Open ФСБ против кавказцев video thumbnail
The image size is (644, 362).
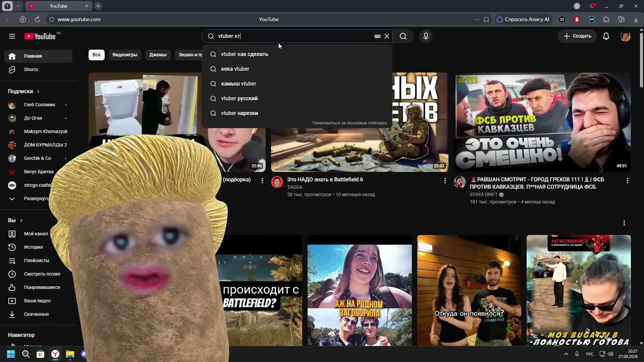tap(542, 122)
